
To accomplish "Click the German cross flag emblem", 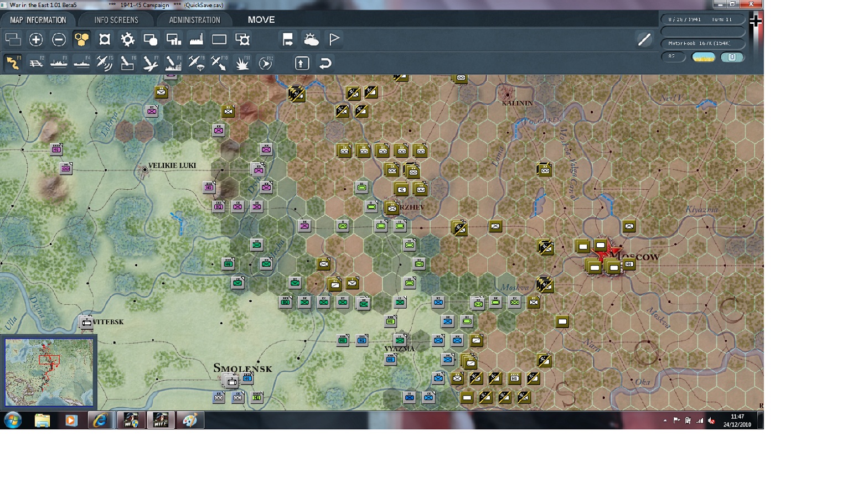I will (x=756, y=21).
